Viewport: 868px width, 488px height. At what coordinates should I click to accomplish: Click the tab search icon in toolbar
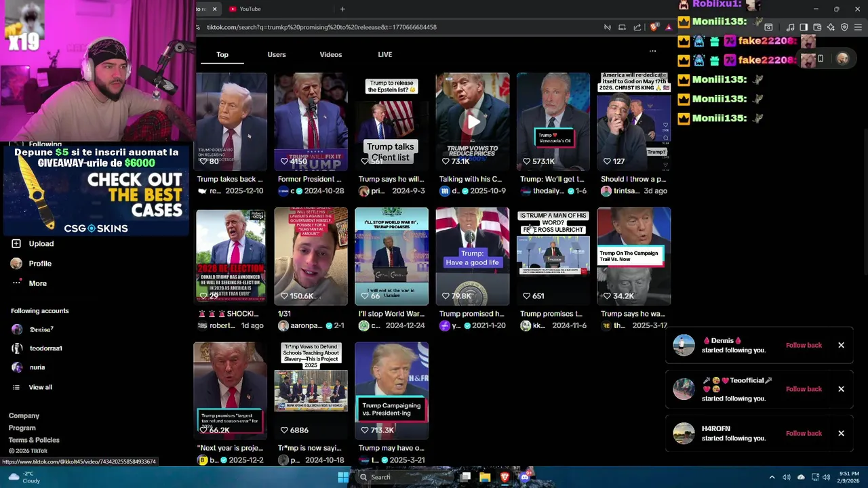coord(768,27)
